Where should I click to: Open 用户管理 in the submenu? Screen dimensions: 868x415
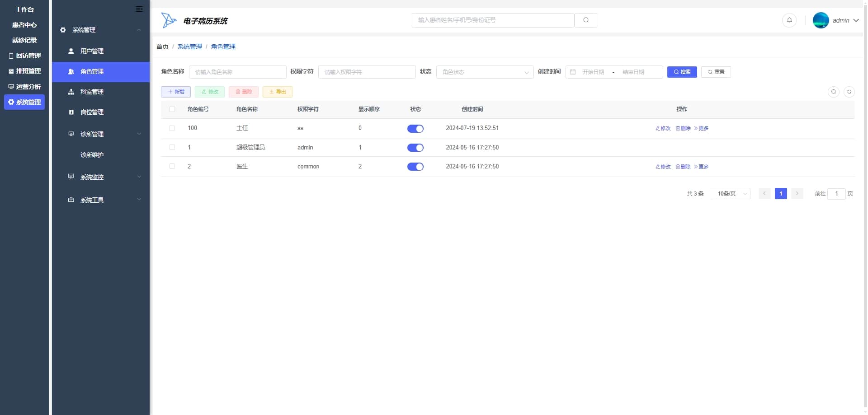click(100, 51)
